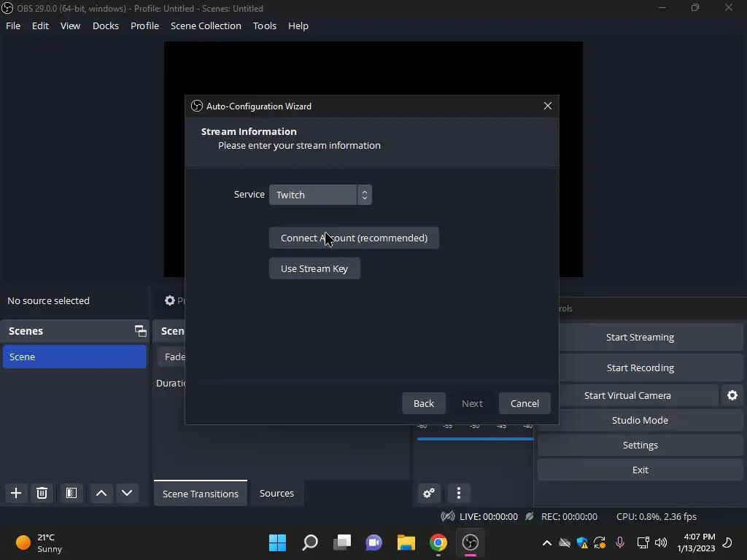
Task: Close the Auto-Configuration Wizard dialog
Action: tap(547, 106)
